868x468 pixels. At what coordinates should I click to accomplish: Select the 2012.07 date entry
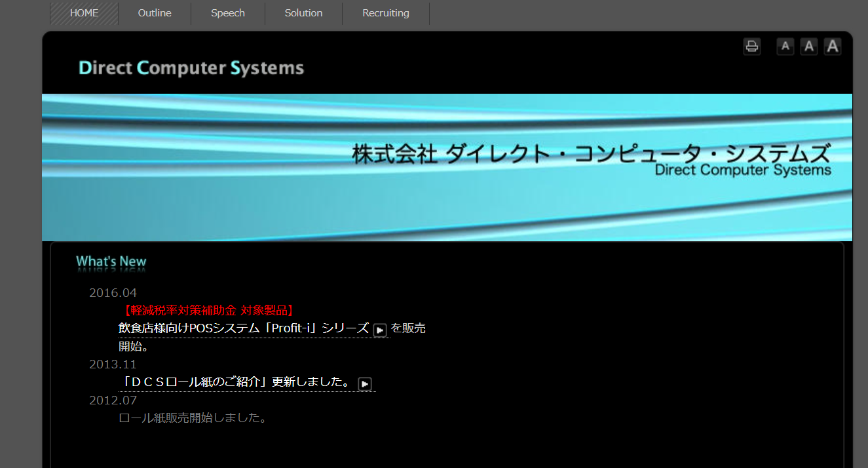click(x=113, y=400)
